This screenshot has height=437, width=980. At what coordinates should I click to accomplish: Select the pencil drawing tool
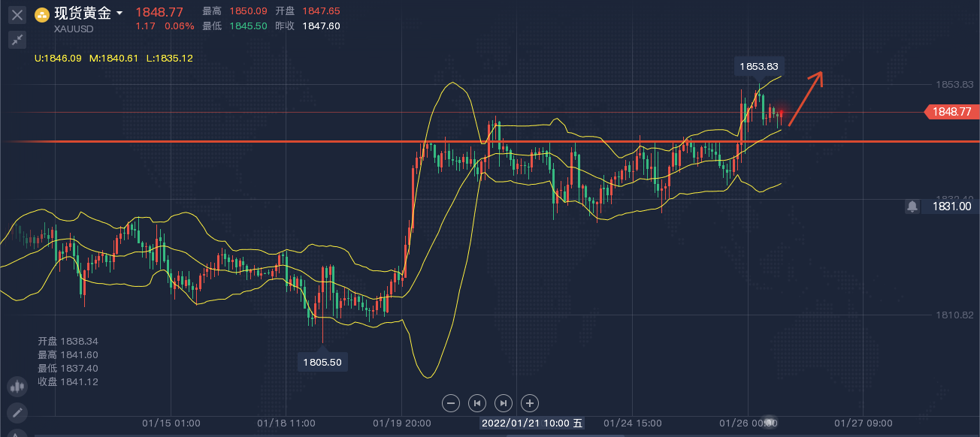tap(17, 412)
